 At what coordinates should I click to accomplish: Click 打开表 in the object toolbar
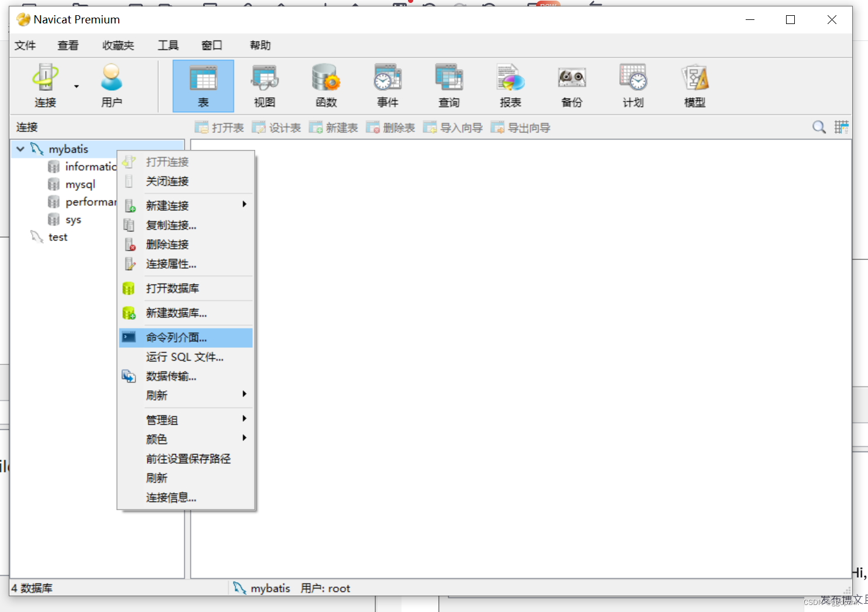click(x=219, y=128)
